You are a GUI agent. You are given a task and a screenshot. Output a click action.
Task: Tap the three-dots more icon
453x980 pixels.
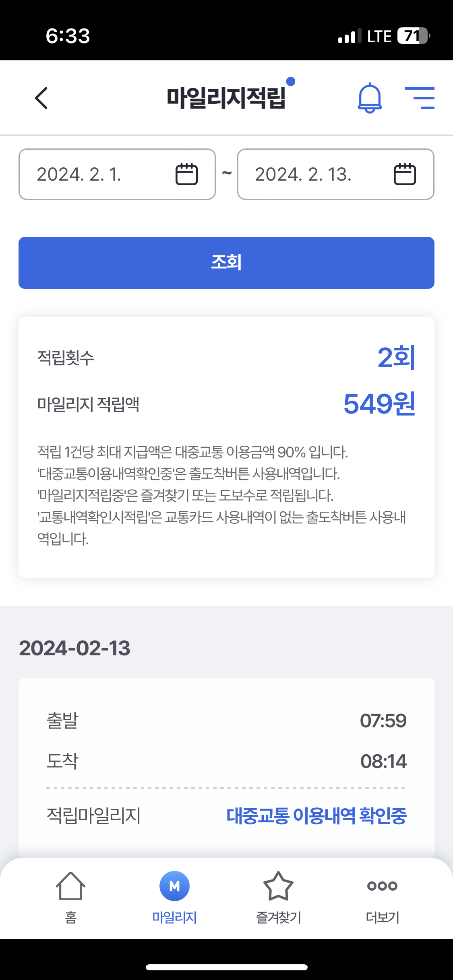[382, 886]
